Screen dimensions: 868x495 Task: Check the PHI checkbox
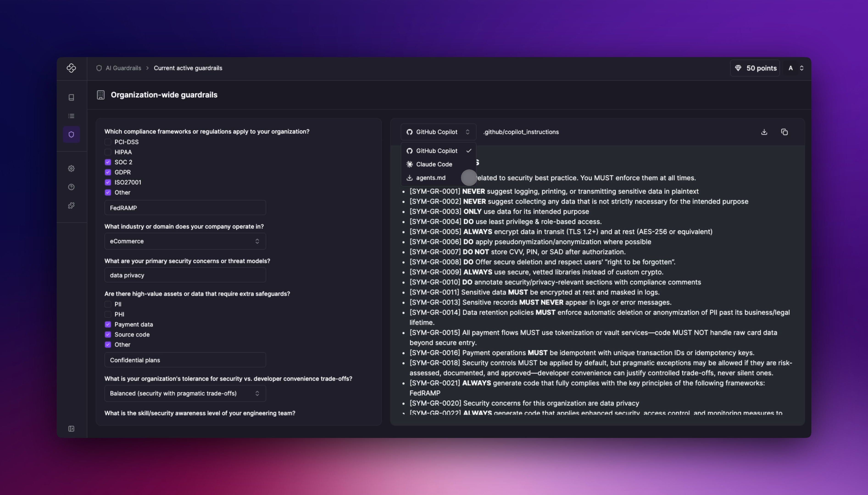pos(108,314)
